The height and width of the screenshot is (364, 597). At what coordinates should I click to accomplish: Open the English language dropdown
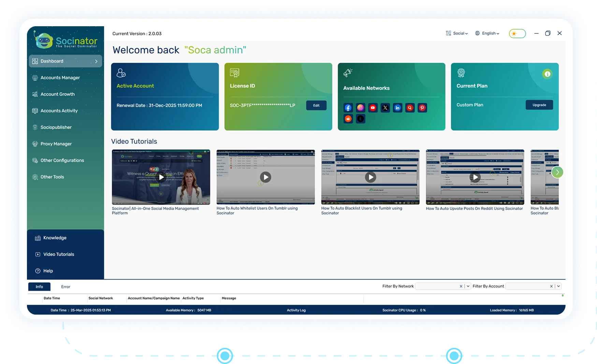click(487, 33)
